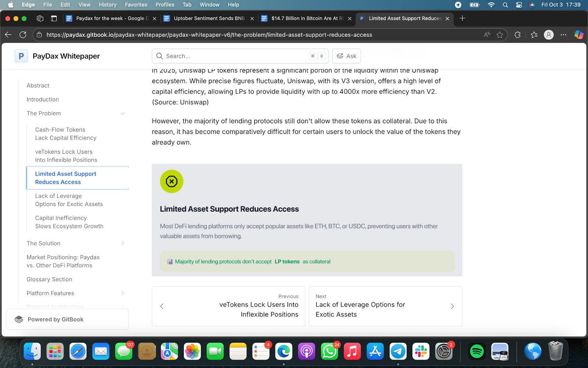Open System Settings in the Dock
The width and height of the screenshot is (588, 368).
click(444, 351)
